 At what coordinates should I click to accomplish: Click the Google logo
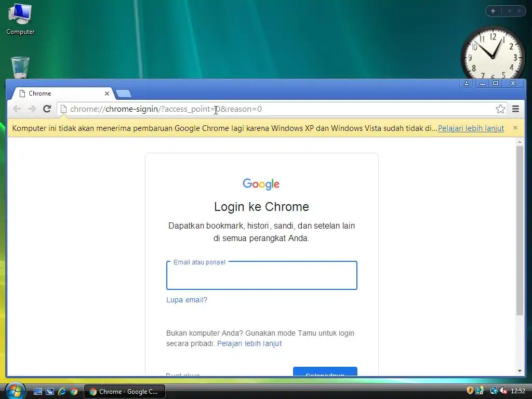[261, 184]
